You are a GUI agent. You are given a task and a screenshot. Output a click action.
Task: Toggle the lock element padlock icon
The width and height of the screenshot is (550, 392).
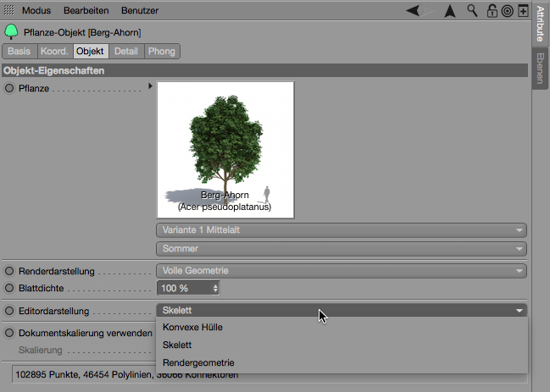click(x=492, y=11)
